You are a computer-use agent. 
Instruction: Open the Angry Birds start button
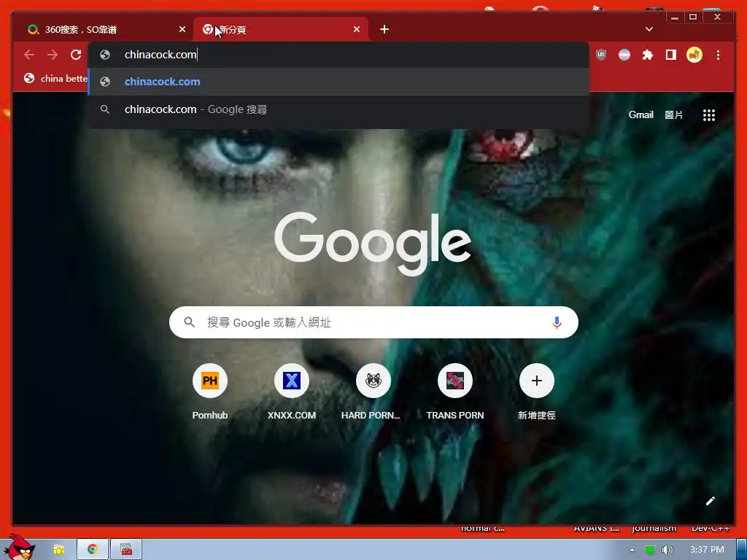[x=20, y=548]
